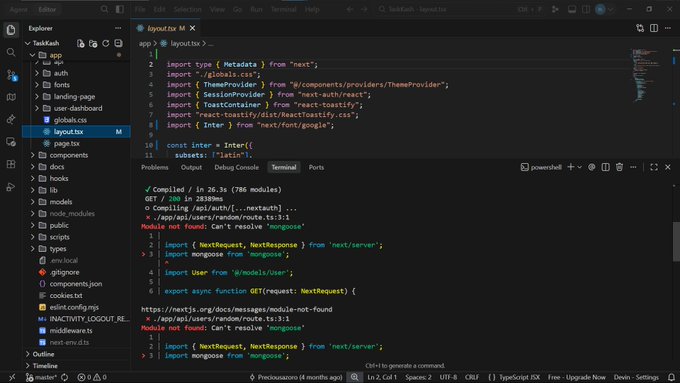Go forward using title bar arrow

tap(364, 9)
